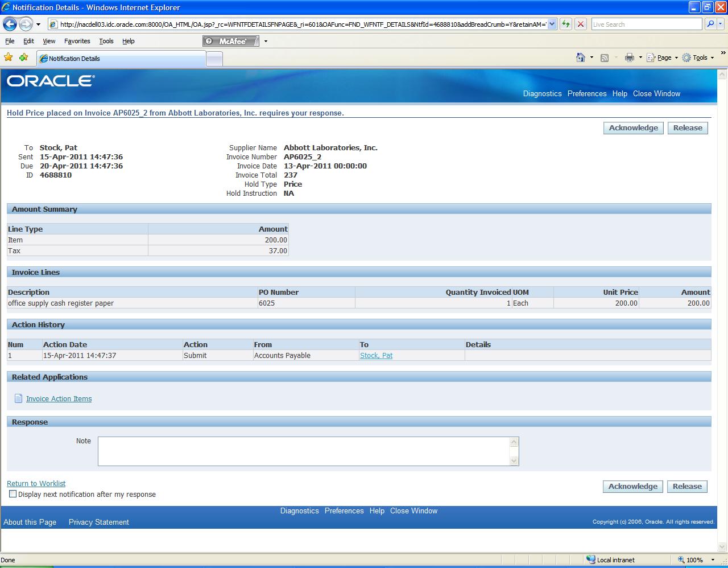Select the description 'office supply cash register paper'

tap(61, 303)
